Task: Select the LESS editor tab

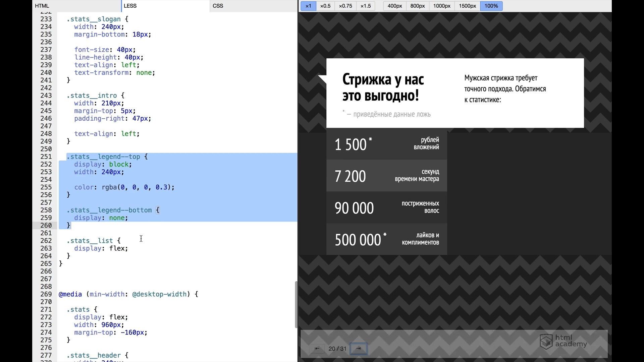Action: [130, 6]
